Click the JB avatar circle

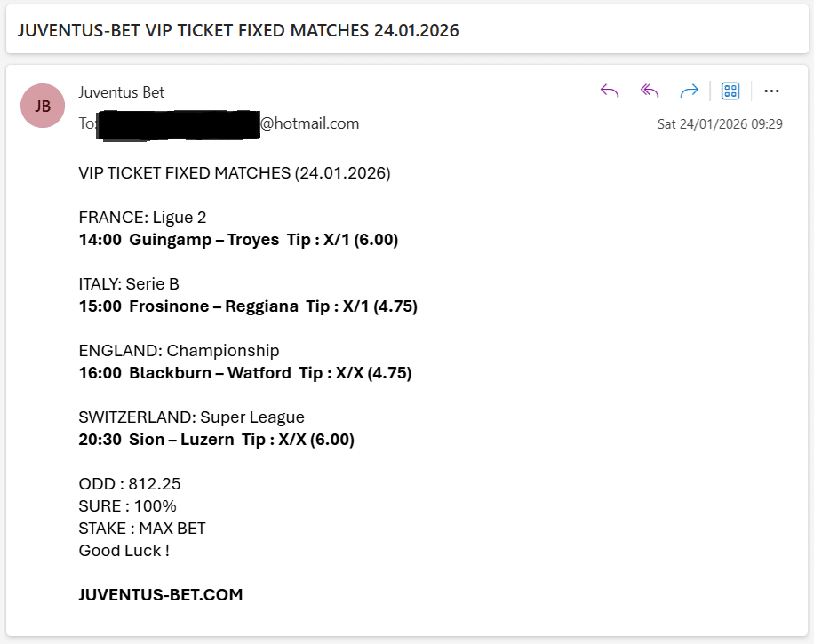43,105
